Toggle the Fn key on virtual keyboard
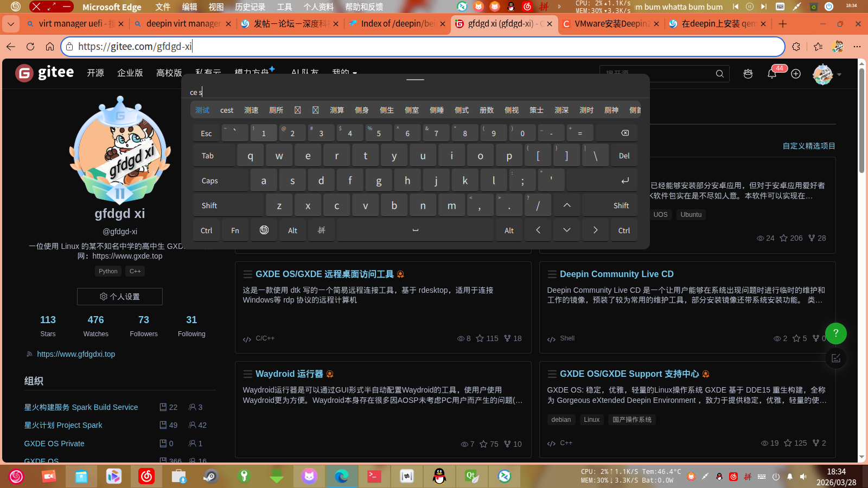This screenshot has width=868, height=488. point(235,230)
